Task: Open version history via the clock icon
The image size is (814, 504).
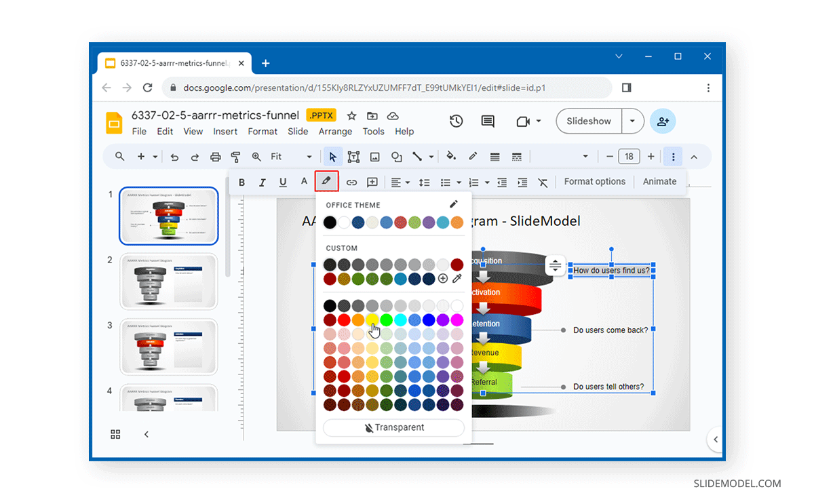Action: [456, 121]
